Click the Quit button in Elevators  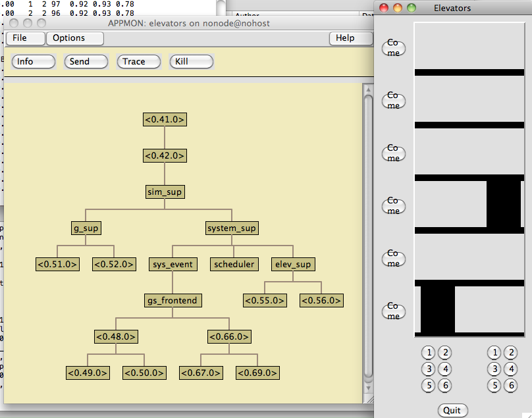tap(452, 411)
